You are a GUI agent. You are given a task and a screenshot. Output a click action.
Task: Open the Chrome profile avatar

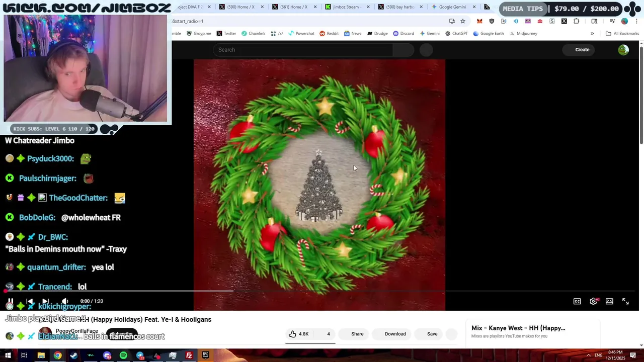[x=624, y=21]
